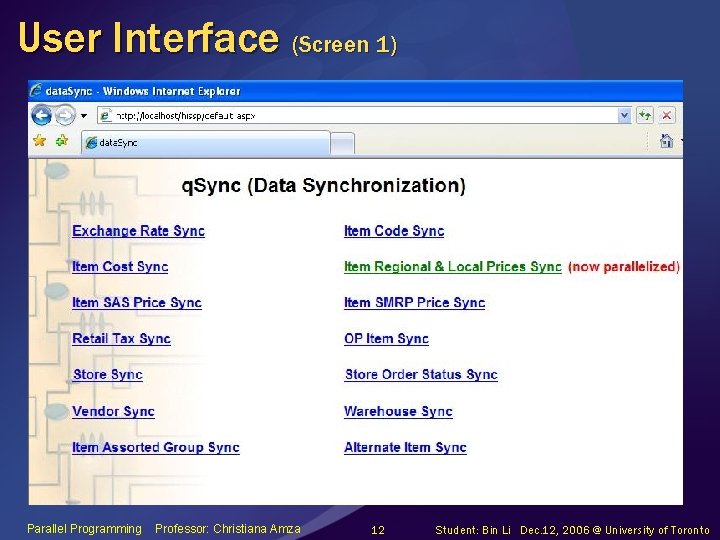Select the dataSync browser tab

click(205, 143)
